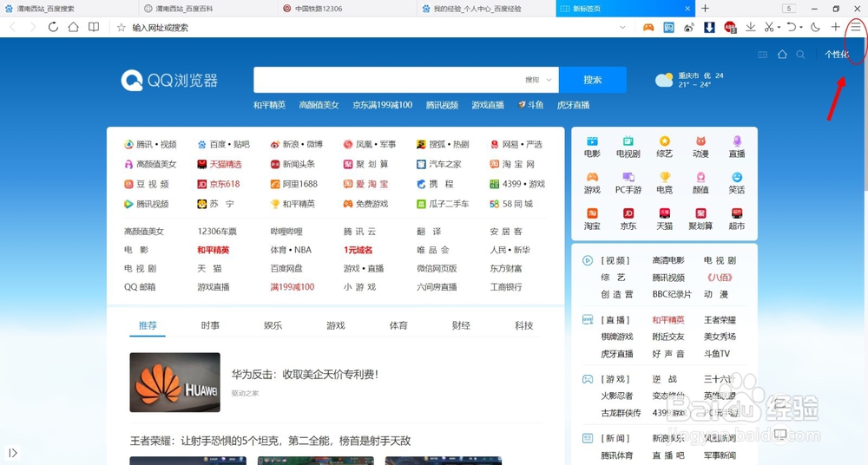
Task: Switch to the 渭南西站_百度百科 tab
Action: click(x=208, y=9)
